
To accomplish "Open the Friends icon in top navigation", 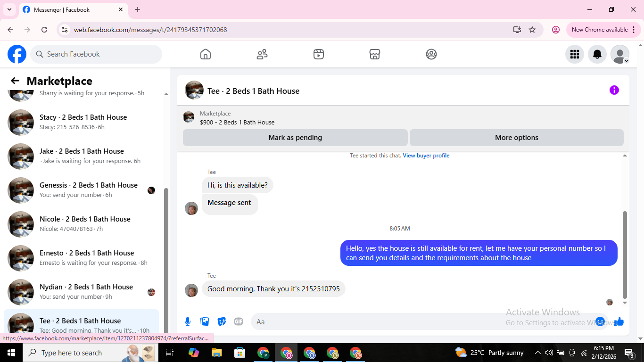I will coord(262,54).
